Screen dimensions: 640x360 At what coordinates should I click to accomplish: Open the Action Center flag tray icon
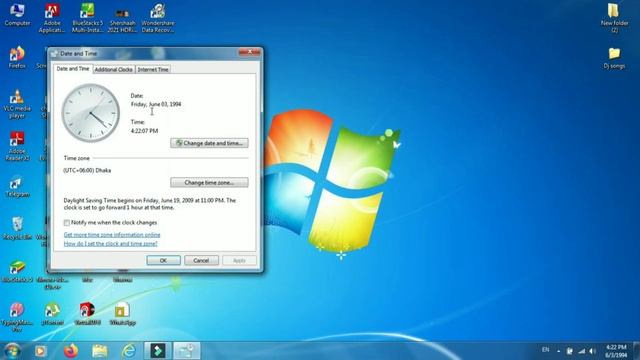570,351
